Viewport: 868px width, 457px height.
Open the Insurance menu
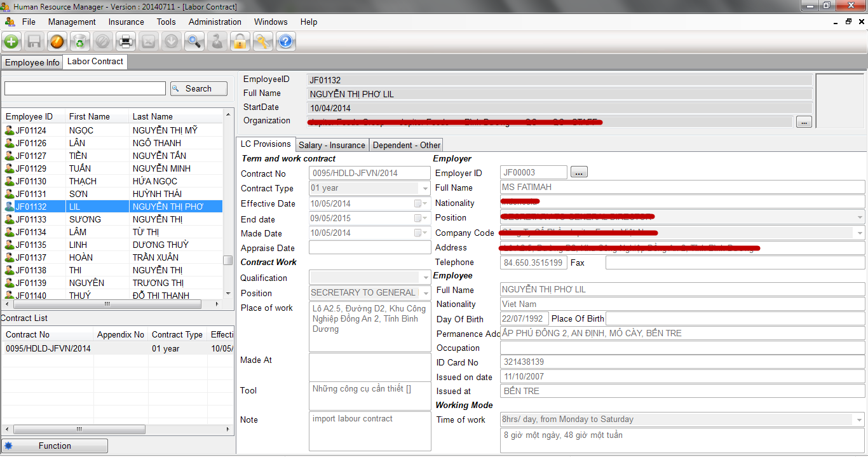click(x=126, y=22)
